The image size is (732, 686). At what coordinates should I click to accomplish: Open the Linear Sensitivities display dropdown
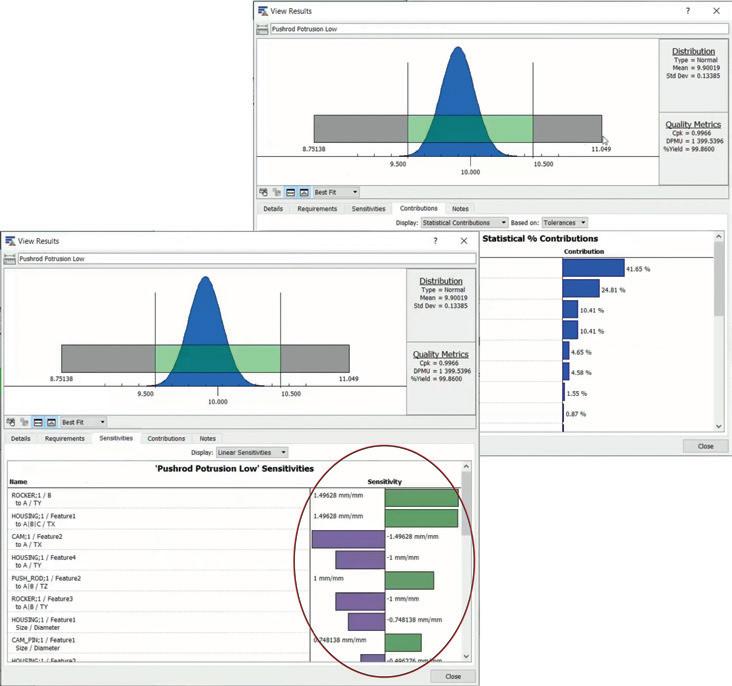point(252,453)
